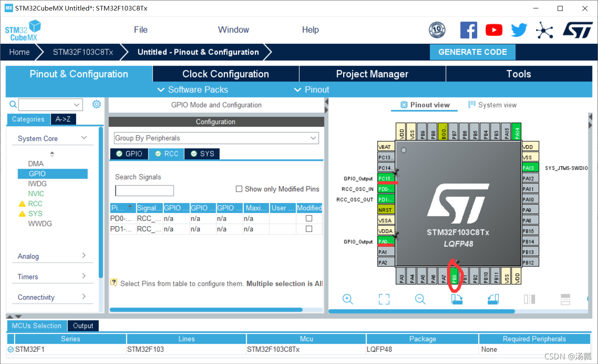Tick the Modified checkbox in PD1 row

[x=309, y=229]
